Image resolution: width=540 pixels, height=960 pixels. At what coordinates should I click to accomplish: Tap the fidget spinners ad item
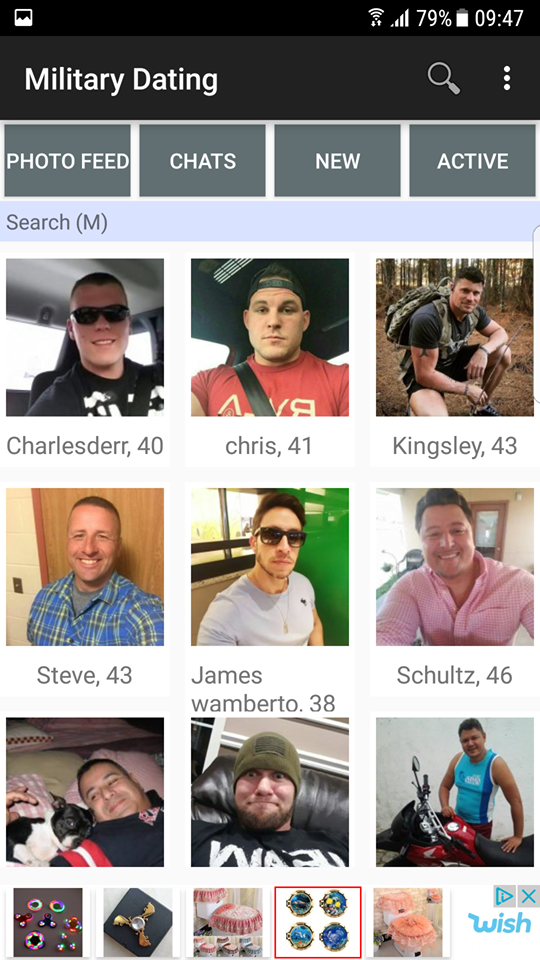[x=48, y=923]
